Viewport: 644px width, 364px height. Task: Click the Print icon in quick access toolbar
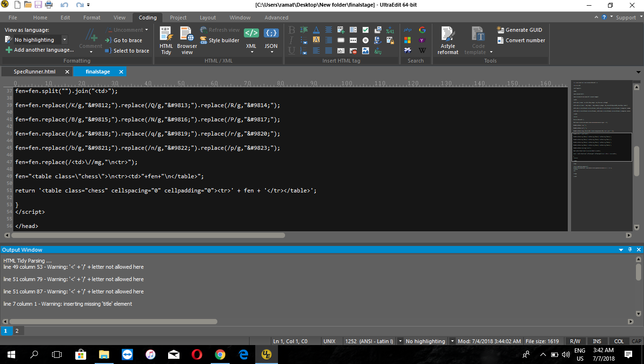[x=49, y=5]
